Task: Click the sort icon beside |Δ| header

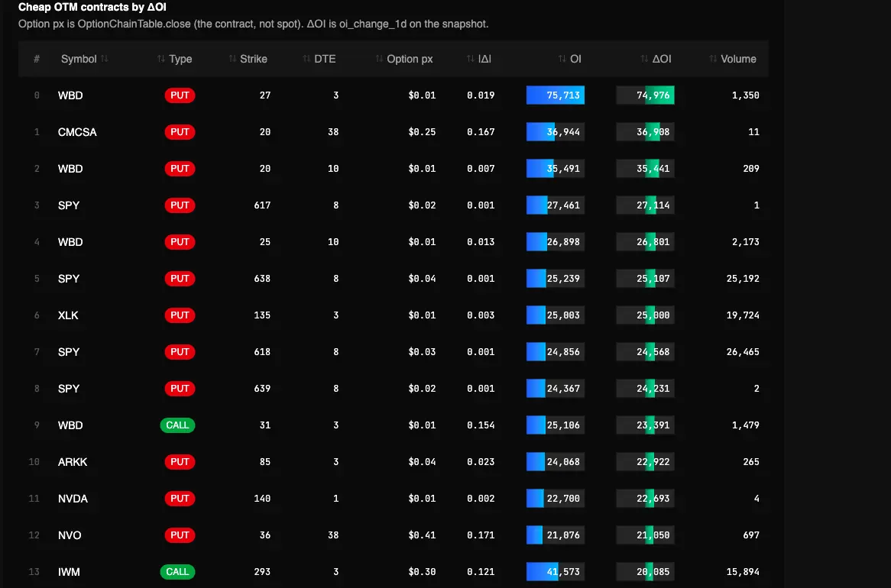Action: pos(470,59)
